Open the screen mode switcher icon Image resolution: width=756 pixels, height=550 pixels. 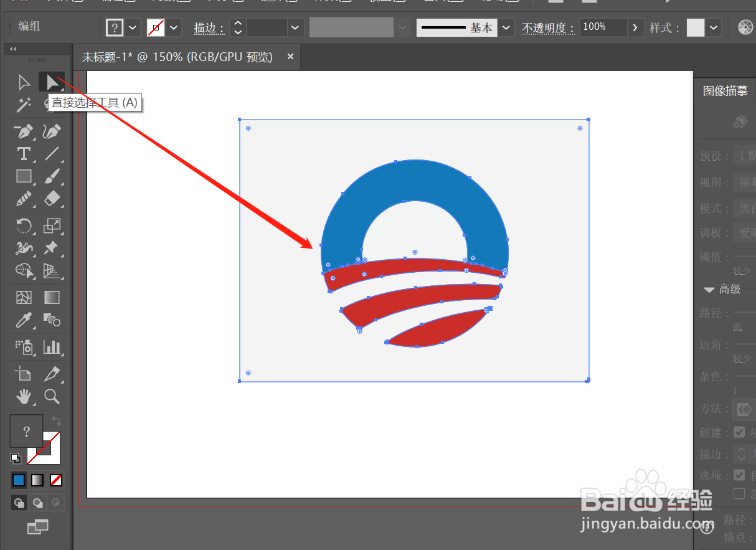coord(38,527)
